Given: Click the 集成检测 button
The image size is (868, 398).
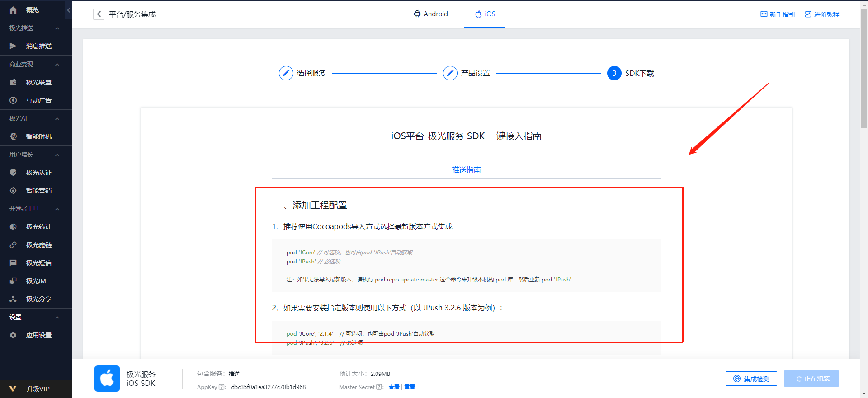Looking at the screenshot, I should pyautogui.click(x=751, y=379).
